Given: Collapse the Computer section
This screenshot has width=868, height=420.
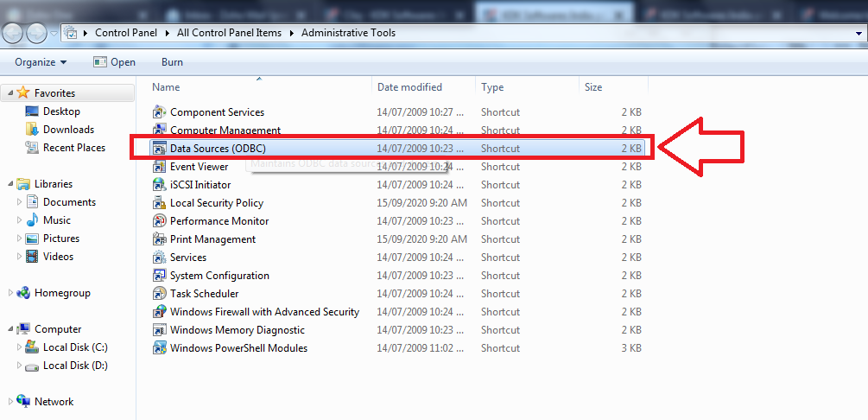Looking at the screenshot, I should point(10,329).
